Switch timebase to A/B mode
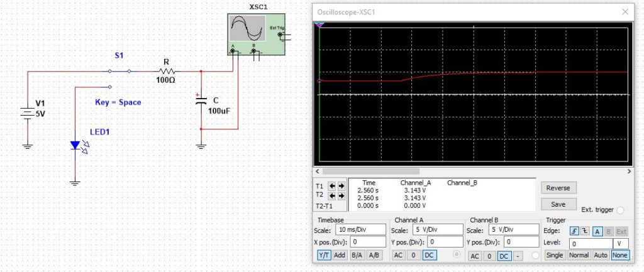 374,255
